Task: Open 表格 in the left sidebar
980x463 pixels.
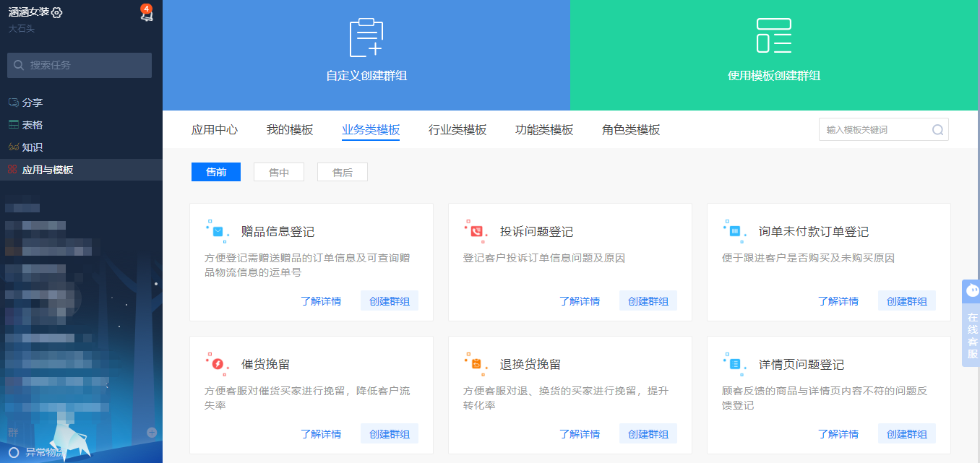Action: point(33,125)
